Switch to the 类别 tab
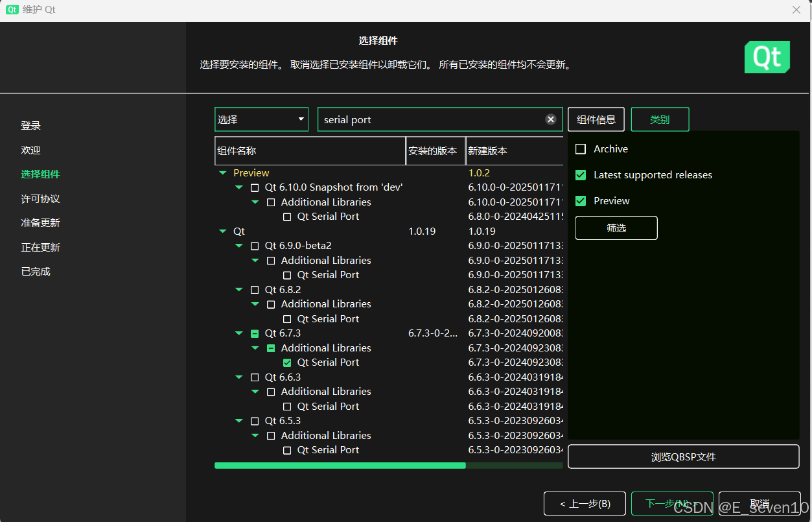812x522 pixels. [660, 119]
